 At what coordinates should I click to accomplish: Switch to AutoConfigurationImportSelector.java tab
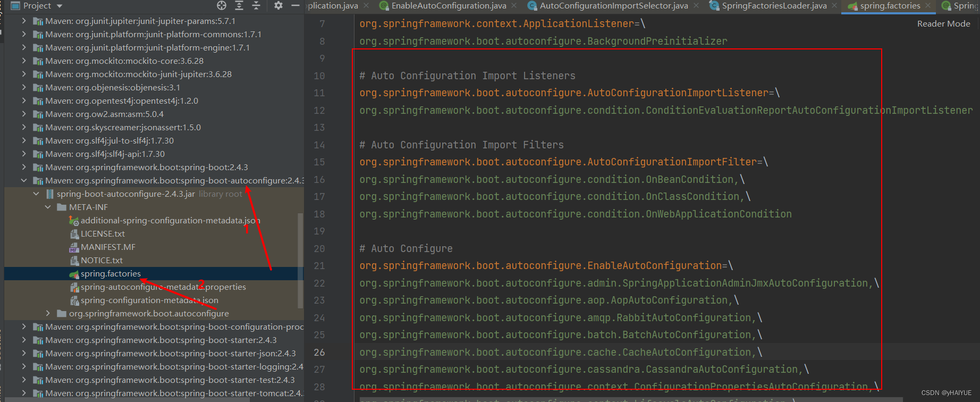[x=613, y=6]
